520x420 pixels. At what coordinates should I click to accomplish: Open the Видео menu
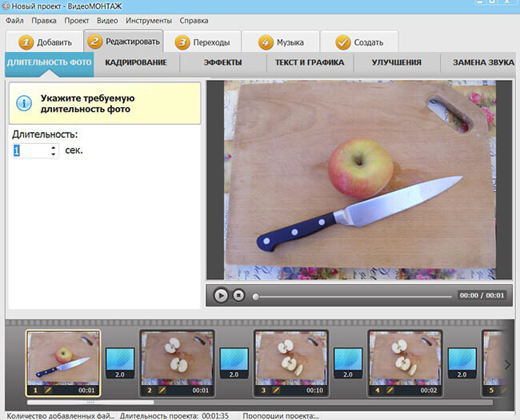click(x=107, y=21)
